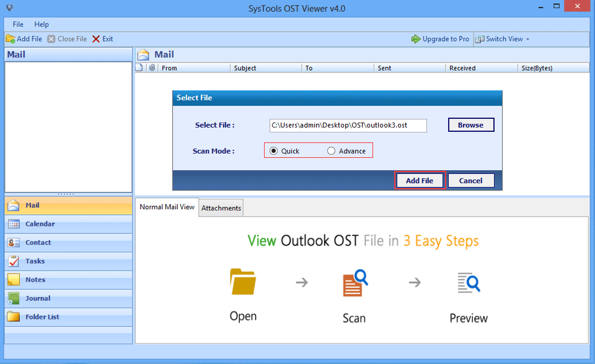Click the Add File button in dialog

[x=420, y=181]
